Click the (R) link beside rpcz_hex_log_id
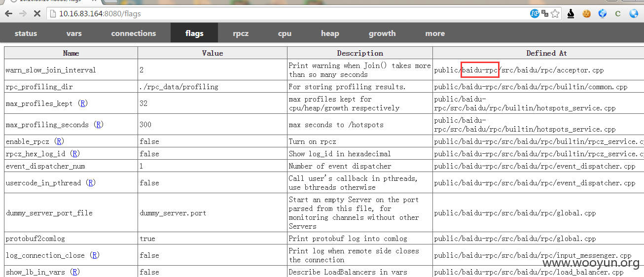Screen dimensions: 644x277 (x=74, y=154)
